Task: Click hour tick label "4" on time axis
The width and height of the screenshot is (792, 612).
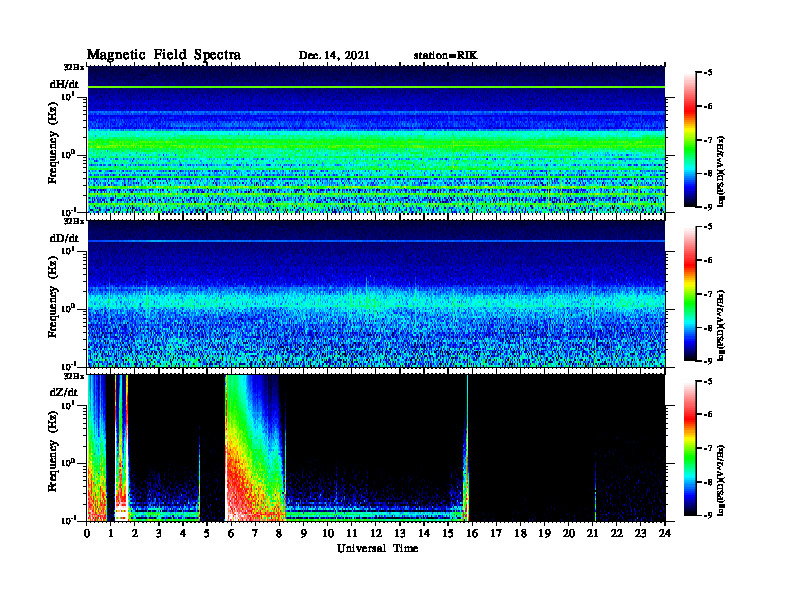Action: click(183, 534)
